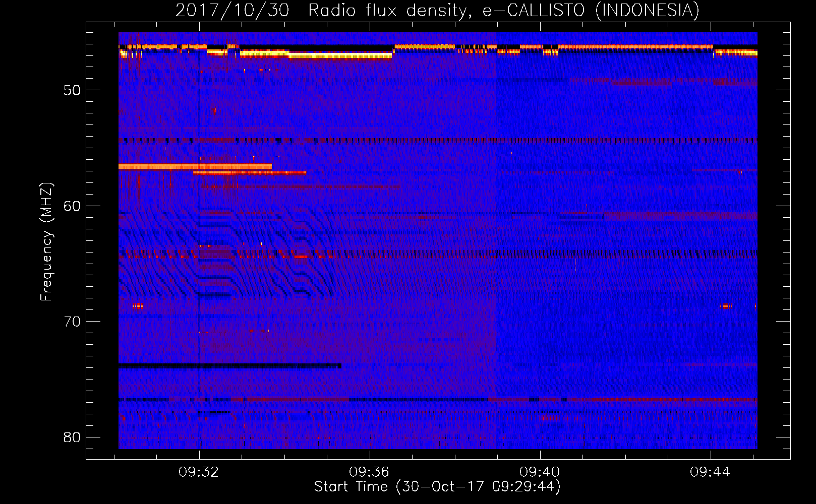Click the 09:32 time tick label
This screenshot has height=504, width=816.
[x=199, y=472]
